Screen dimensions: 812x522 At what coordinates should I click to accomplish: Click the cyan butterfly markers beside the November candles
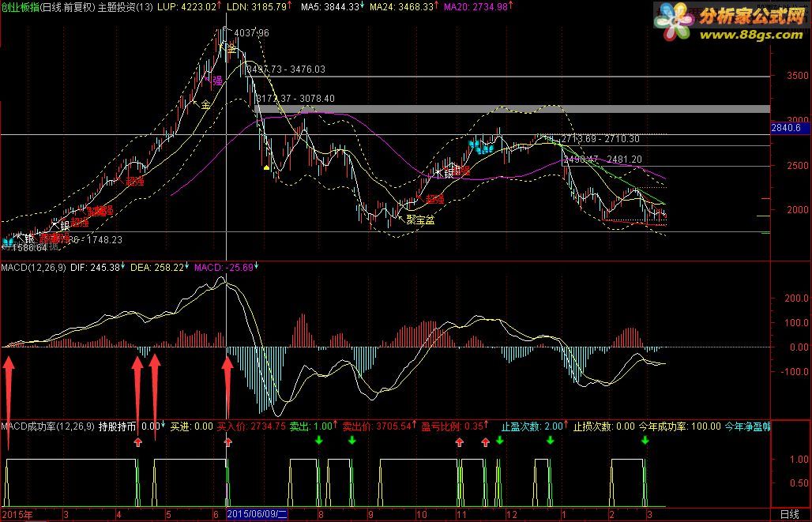pyautogui.click(x=480, y=147)
